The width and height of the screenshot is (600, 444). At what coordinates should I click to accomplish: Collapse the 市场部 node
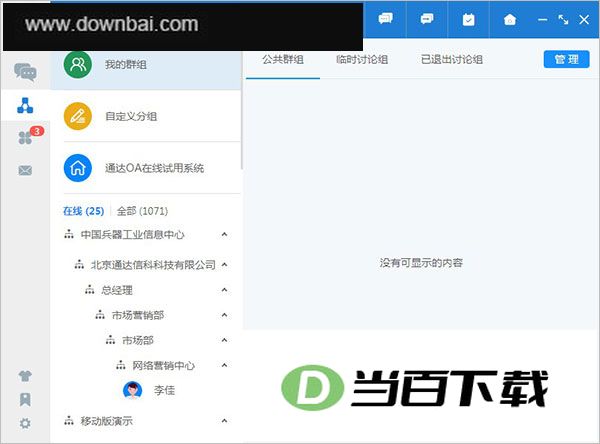click(x=225, y=340)
